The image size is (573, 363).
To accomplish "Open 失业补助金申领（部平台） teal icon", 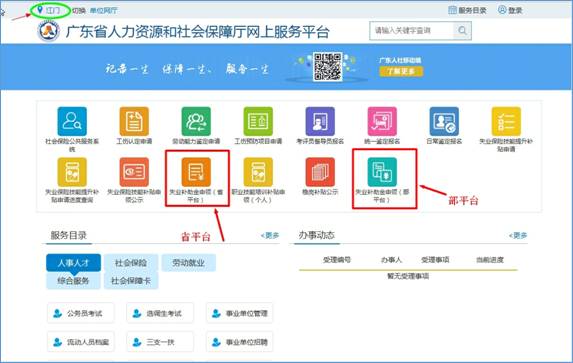I will coord(382,172).
